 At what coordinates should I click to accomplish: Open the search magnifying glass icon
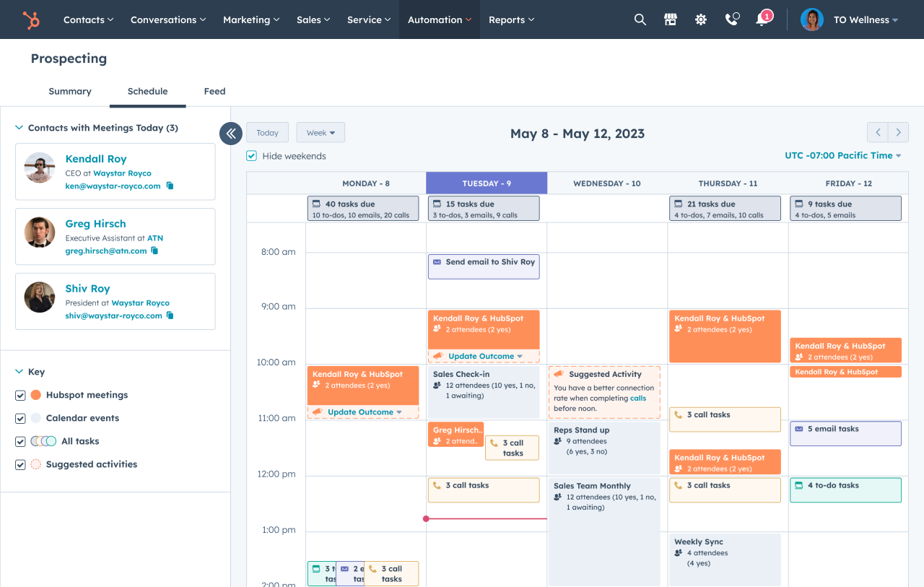pos(640,19)
